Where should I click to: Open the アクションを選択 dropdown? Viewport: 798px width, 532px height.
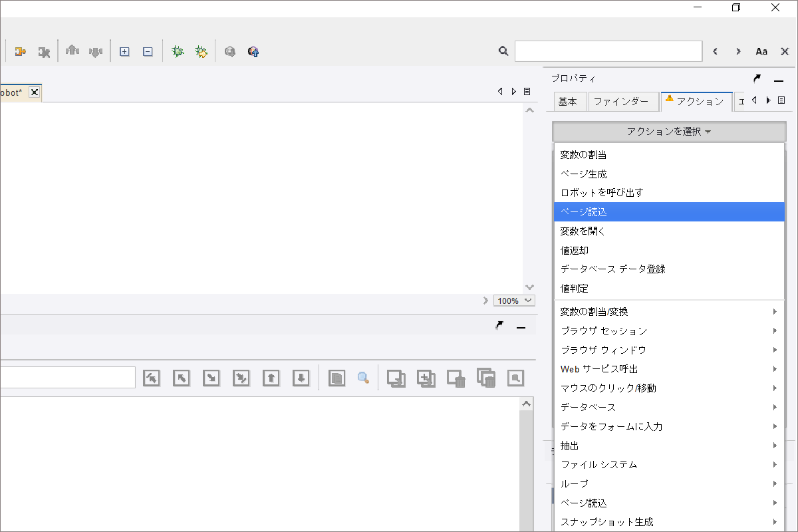click(669, 132)
